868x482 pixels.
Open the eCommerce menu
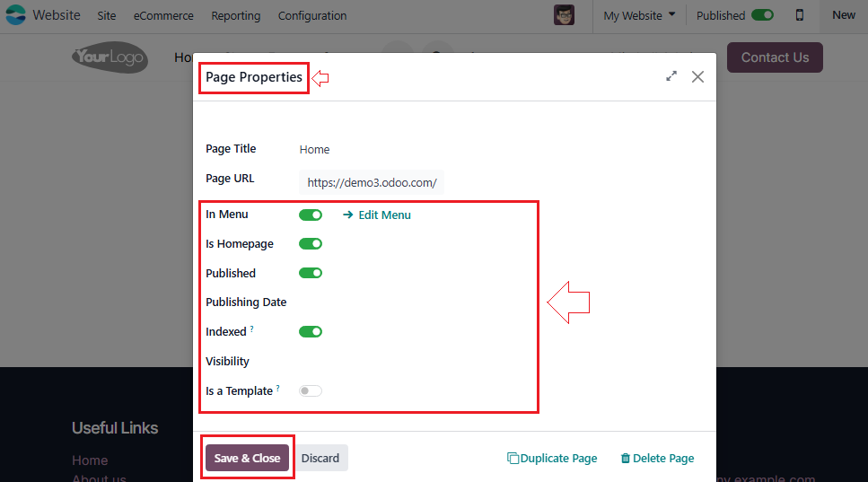tap(163, 16)
